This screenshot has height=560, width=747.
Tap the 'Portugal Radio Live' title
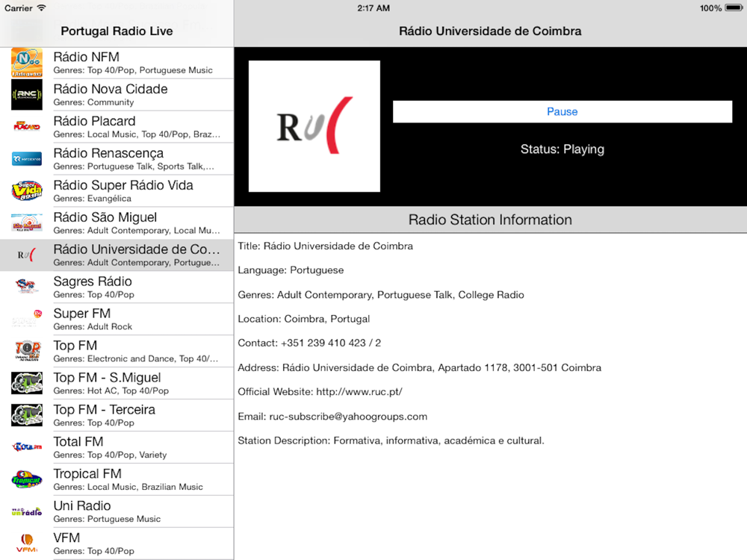click(x=117, y=31)
